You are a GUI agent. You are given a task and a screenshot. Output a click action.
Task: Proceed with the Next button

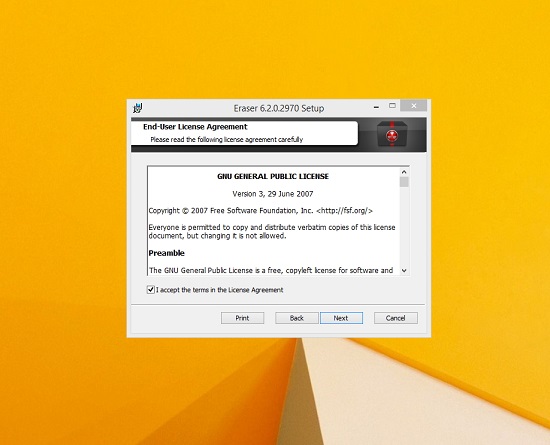tap(341, 318)
